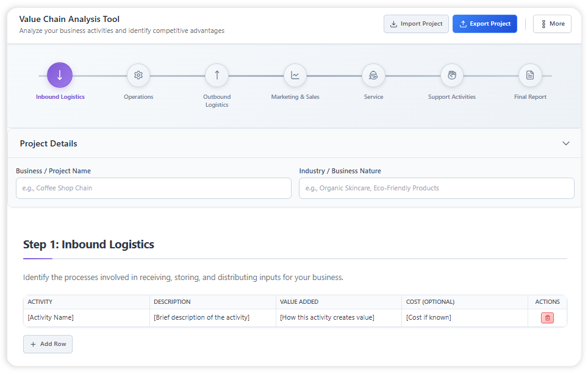
Task: Click the Import Project button
Action: point(416,24)
